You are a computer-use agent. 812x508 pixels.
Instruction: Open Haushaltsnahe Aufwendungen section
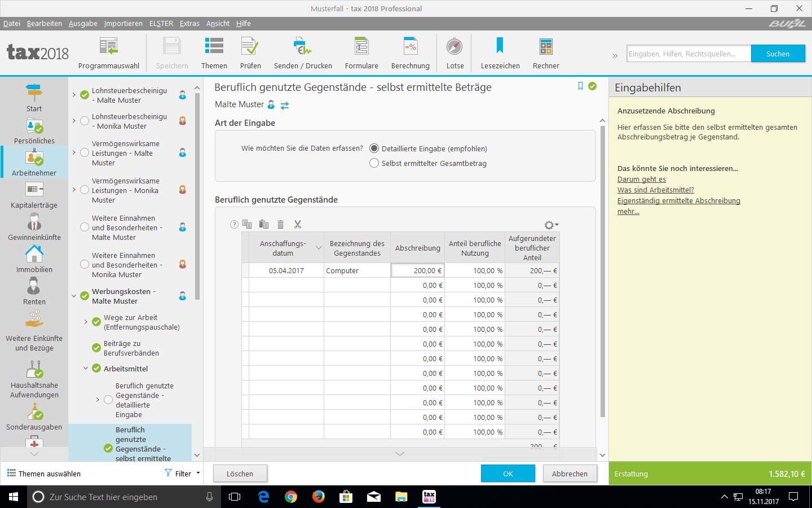click(x=34, y=379)
